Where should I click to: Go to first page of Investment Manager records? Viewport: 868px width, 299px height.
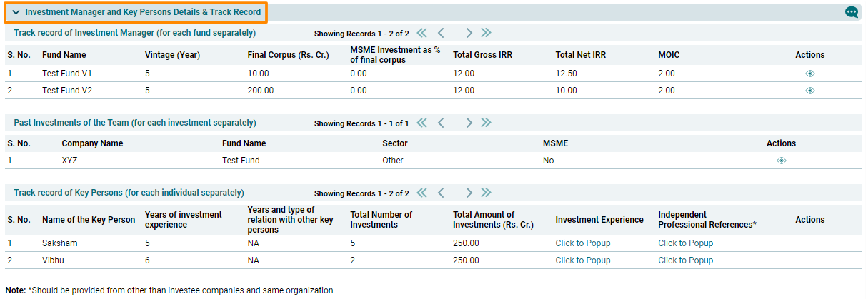(x=421, y=33)
